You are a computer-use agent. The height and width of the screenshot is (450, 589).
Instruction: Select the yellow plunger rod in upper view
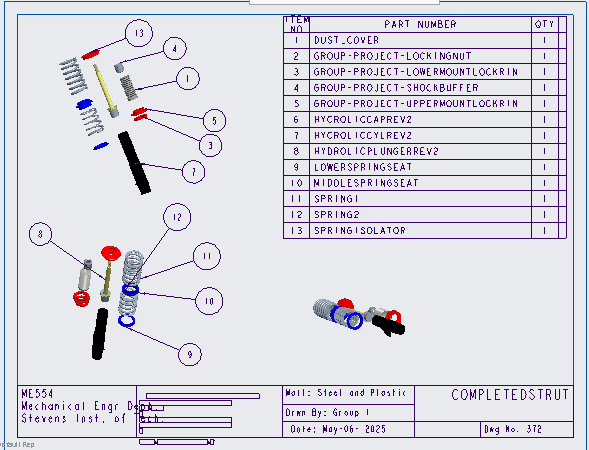[x=106, y=90]
